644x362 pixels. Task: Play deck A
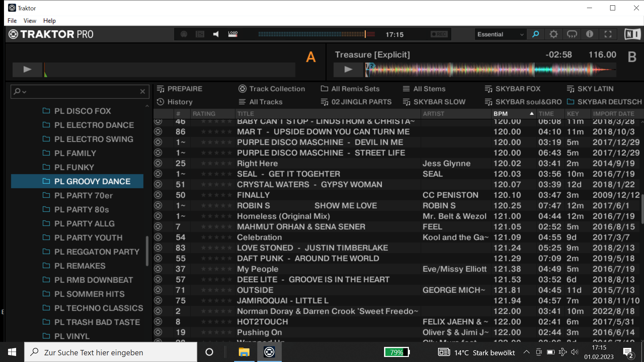[x=27, y=69]
